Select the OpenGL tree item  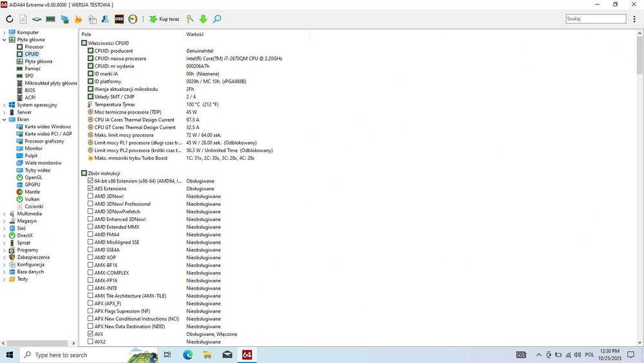click(33, 177)
